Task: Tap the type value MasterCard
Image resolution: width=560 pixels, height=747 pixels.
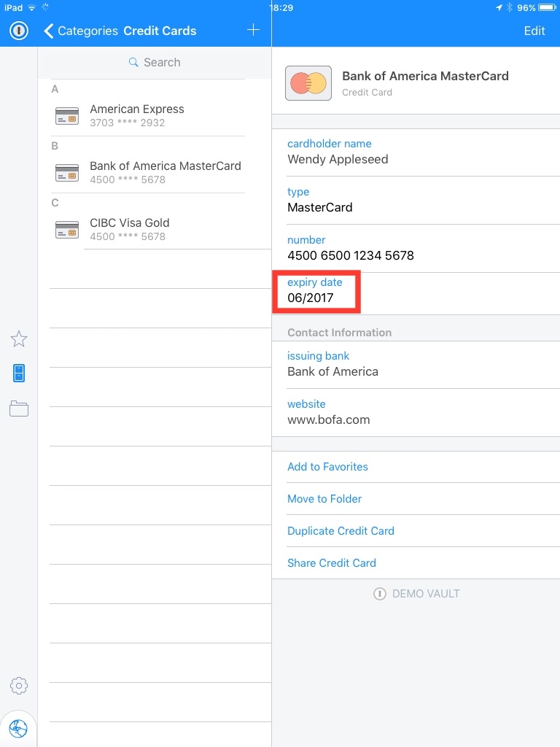Action: (x=320, y=207)
